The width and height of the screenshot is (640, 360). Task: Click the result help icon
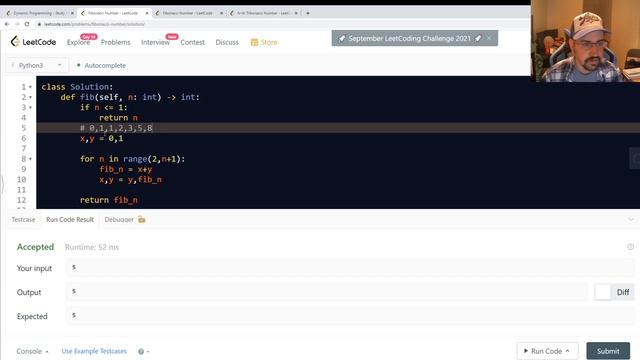pyautogui.click(x=631, y=247)
